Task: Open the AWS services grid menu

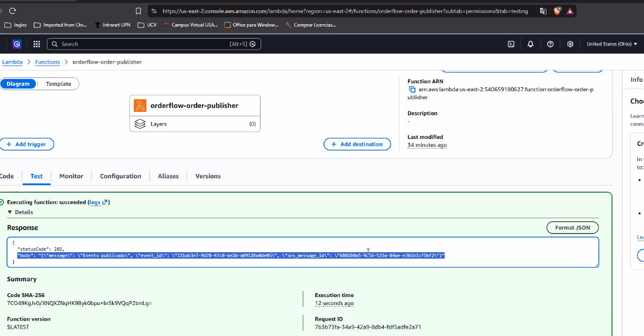Action: click(36, 44)
